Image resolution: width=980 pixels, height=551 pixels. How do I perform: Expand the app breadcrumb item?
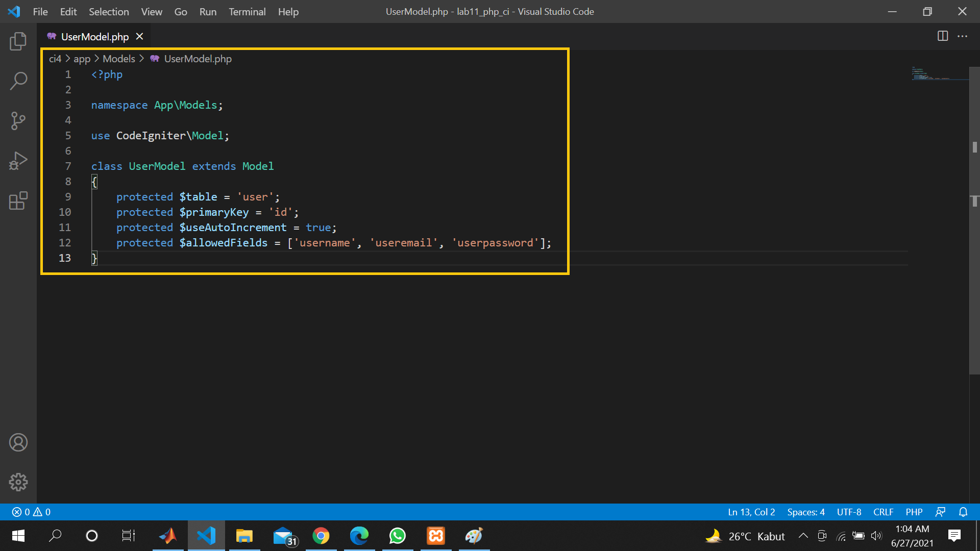pos(82,59)
